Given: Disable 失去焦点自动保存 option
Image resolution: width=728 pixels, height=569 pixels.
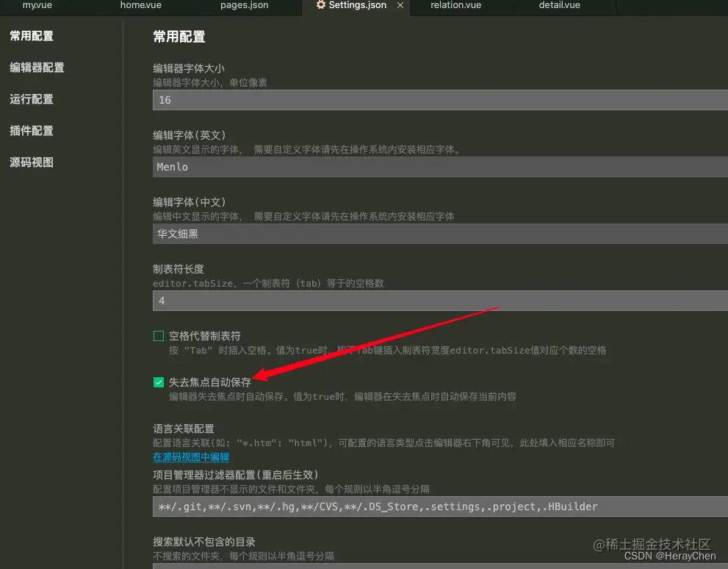Looking at the screenshot, I should click(x=158, y=382).
